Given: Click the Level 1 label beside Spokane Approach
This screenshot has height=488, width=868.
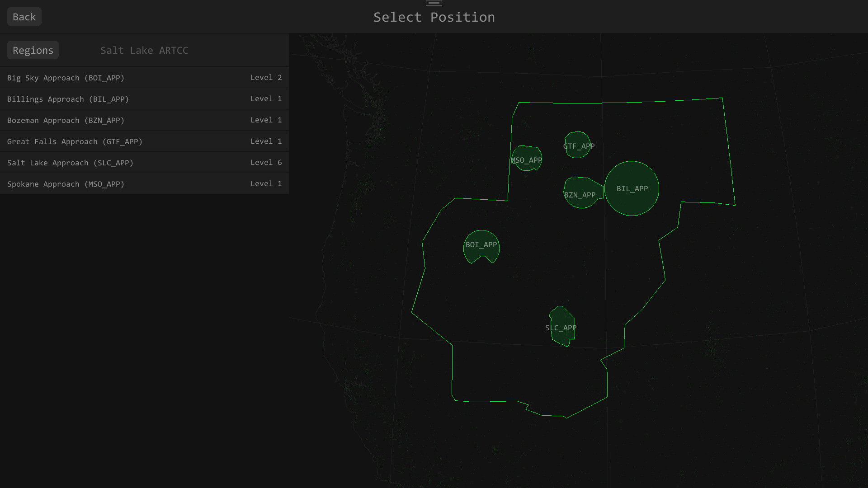Looking at the screenshot, I should (x=266, y=183).
